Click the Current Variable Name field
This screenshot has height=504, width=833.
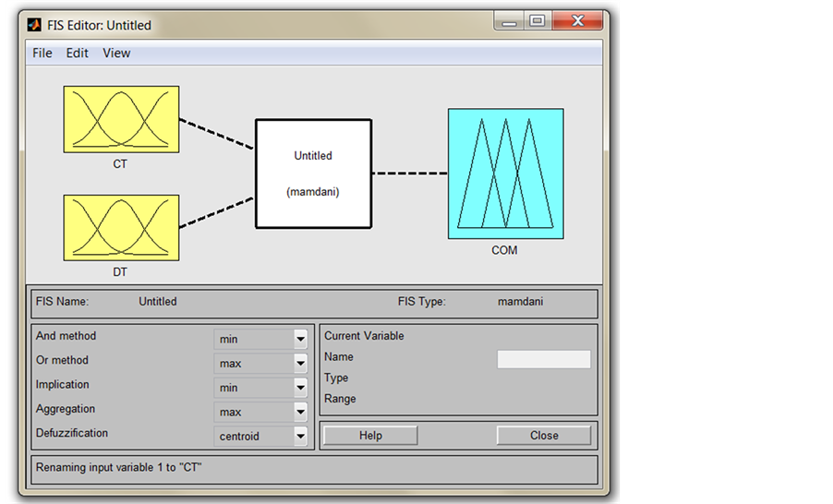point(543,359)
